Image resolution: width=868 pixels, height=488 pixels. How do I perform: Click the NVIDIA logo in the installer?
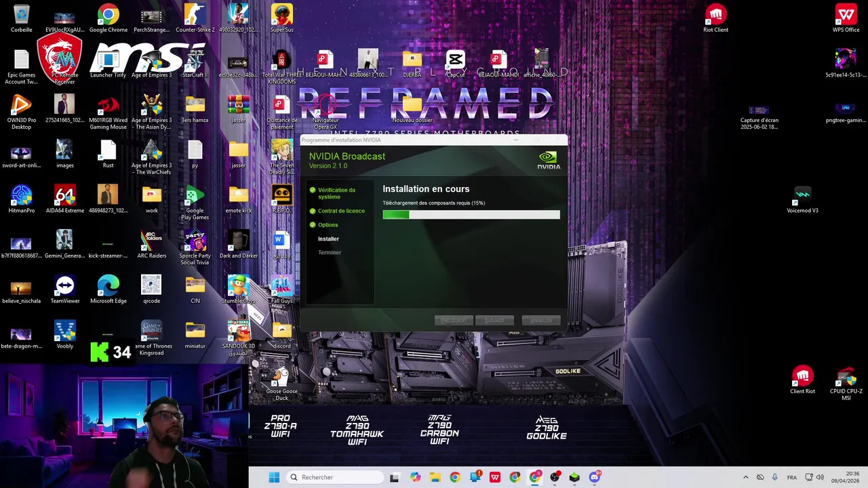tap(548, 161)
